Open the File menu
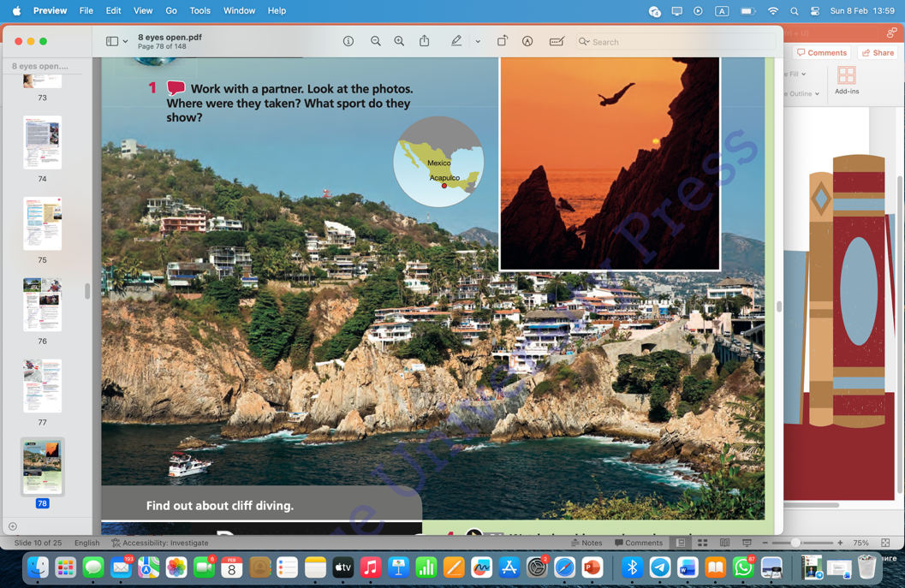The image size is (905, 588). 86,10
